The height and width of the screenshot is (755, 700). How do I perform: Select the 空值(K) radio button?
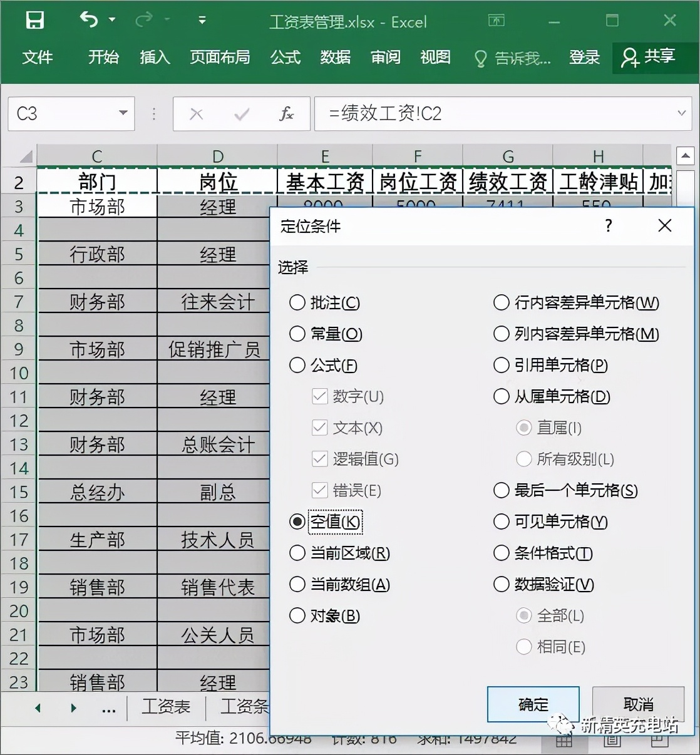[296, 521]
